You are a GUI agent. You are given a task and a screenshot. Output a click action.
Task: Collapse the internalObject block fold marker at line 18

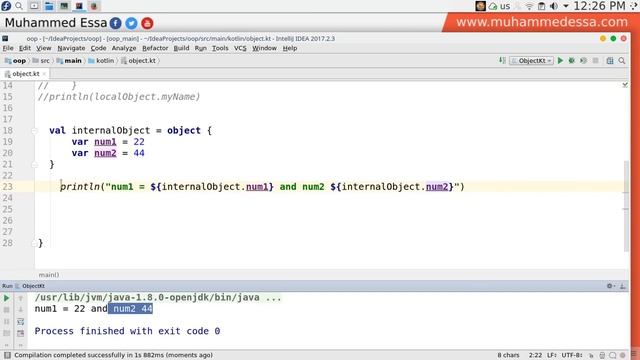pos(35,131)
